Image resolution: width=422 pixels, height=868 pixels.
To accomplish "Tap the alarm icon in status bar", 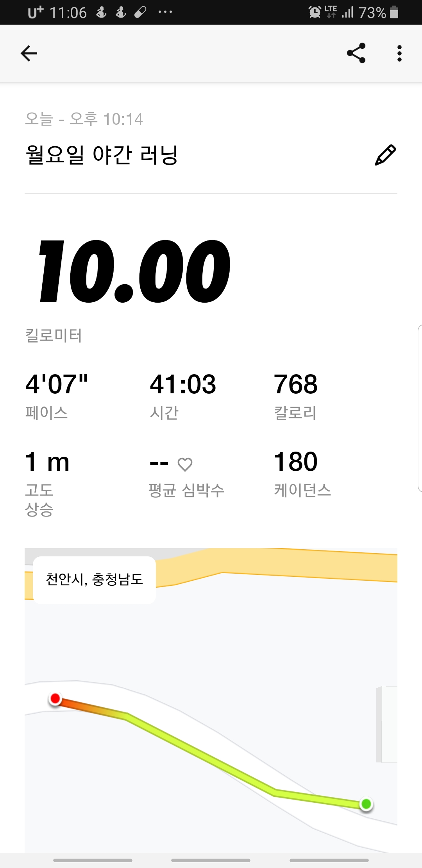I will 315,12.
